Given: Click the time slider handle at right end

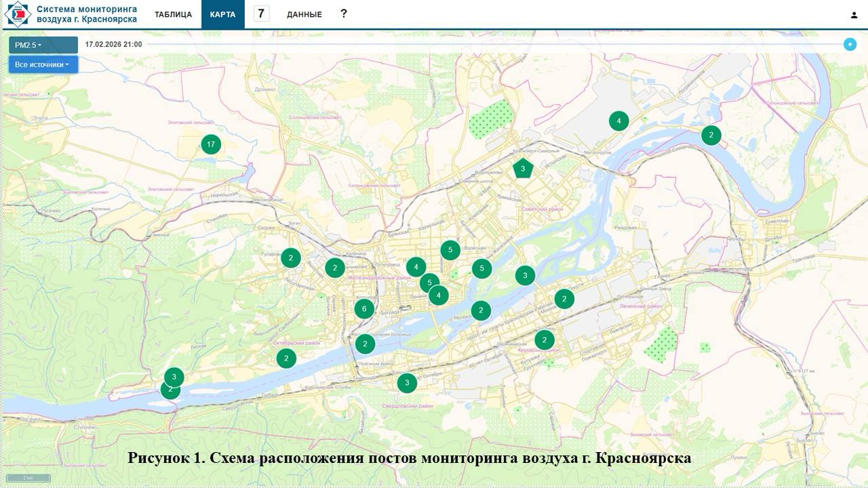Looking at the screenshot, I should pyautogui.click(x=850, y=45).
